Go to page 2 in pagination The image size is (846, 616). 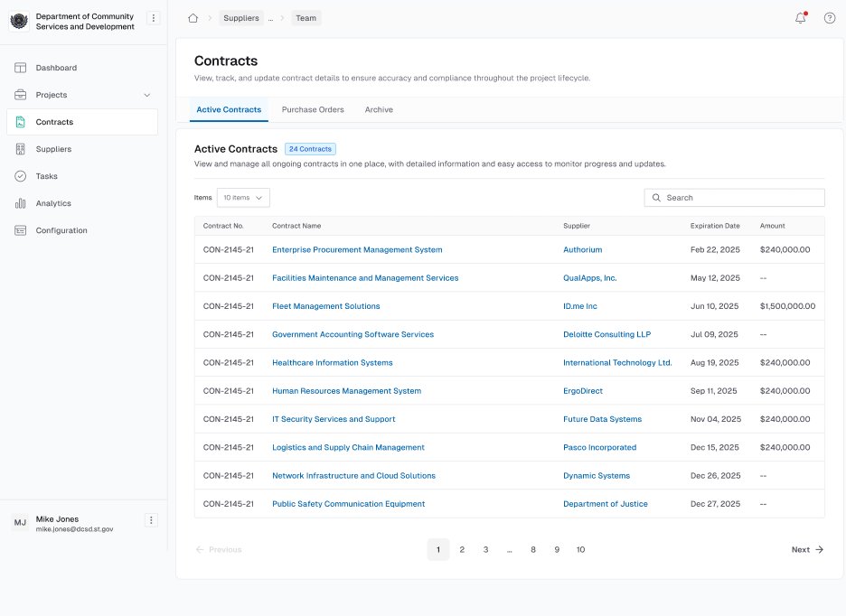(462, 549)
